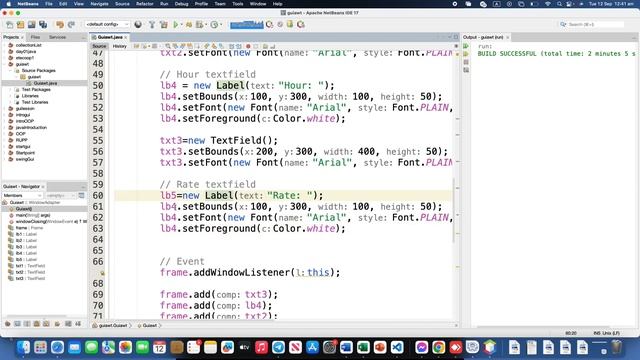640x360 pixels.
Task: Click the globe browser icon in the toolbar
Action: pos(138,24)
